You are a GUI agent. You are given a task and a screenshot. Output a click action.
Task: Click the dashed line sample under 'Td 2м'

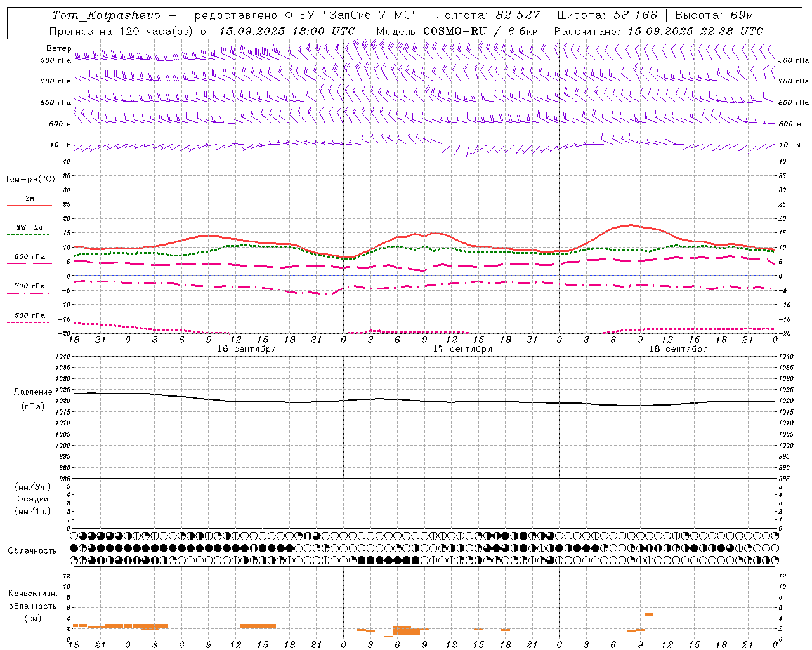click(28, 235)
